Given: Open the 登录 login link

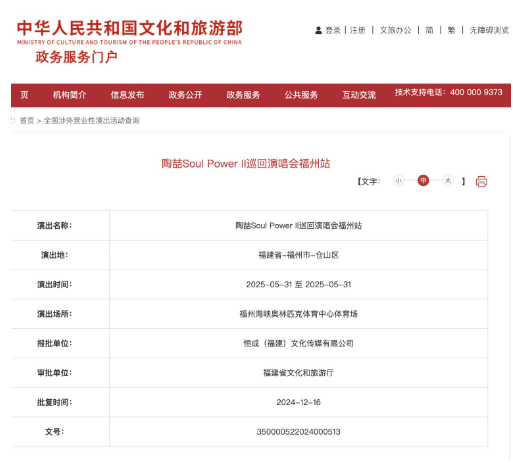Looking at the screenshot, I should tap(332, 30).
